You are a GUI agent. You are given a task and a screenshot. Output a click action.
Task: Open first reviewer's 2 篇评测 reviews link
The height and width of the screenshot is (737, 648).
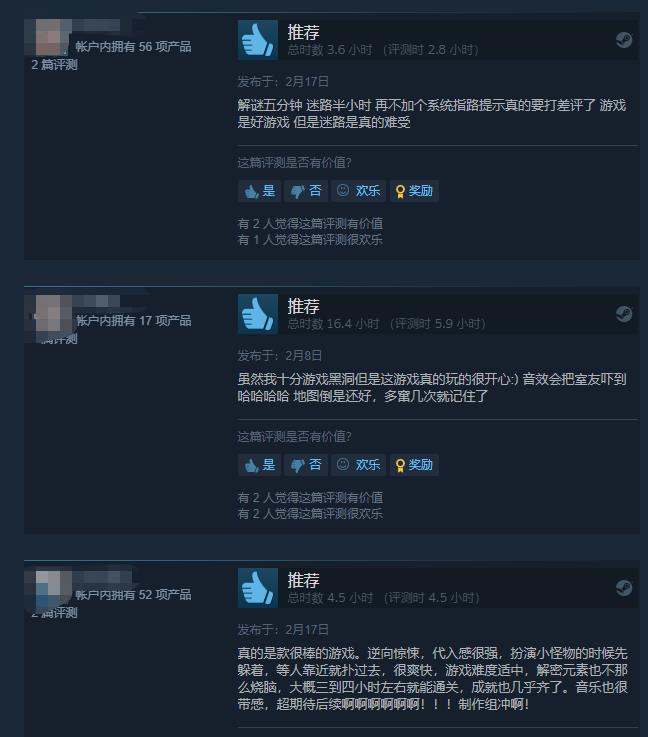54,65
